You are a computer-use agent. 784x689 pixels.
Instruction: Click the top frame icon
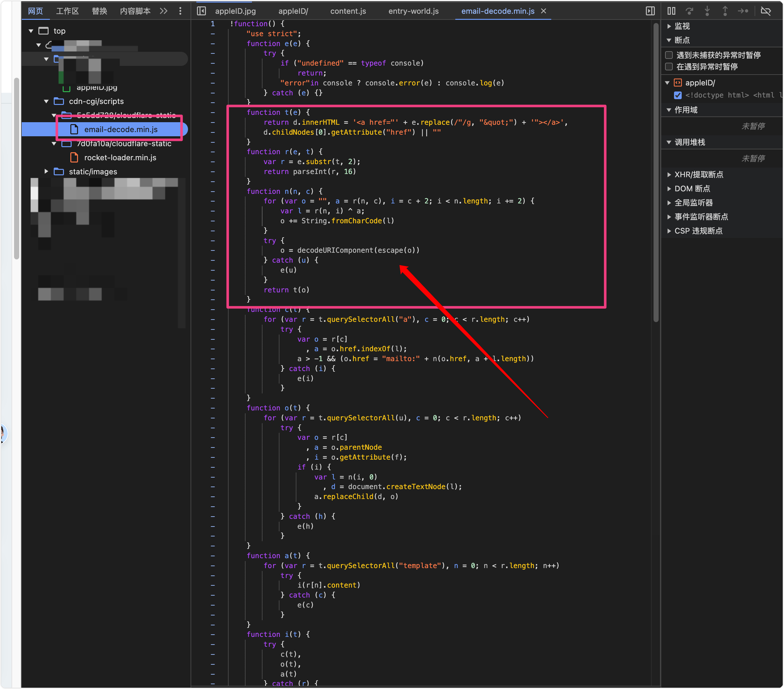click(x=44, y=31)
